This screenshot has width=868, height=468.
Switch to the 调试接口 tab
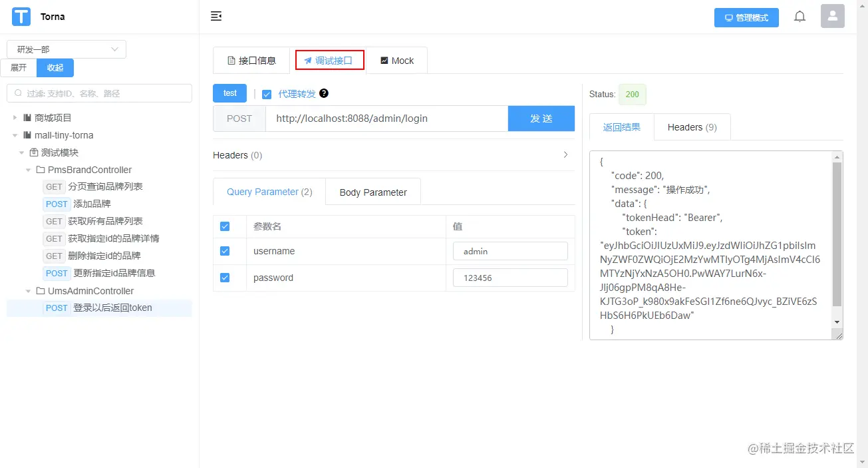point(330,61)
